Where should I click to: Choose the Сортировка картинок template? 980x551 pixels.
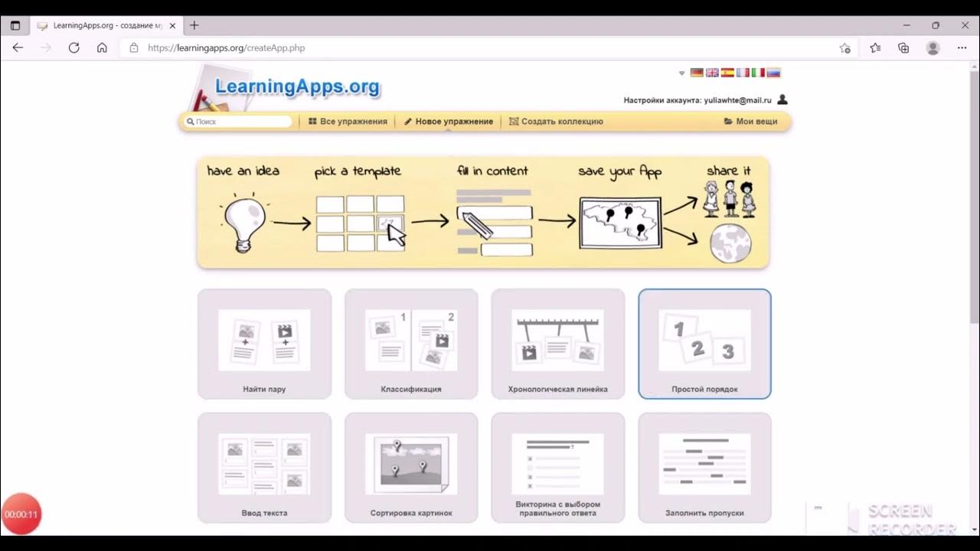[411, 468]
